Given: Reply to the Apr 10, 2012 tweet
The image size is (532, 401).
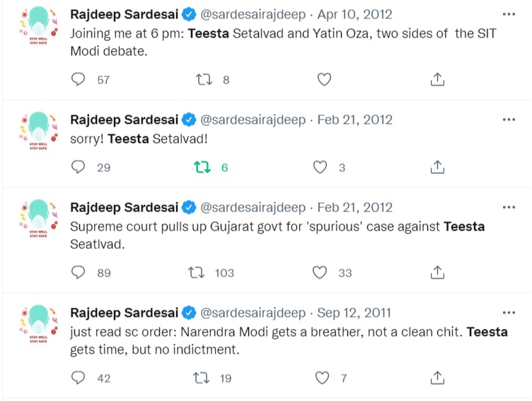Looking at the screenshot, I should [x=79, y=80].
